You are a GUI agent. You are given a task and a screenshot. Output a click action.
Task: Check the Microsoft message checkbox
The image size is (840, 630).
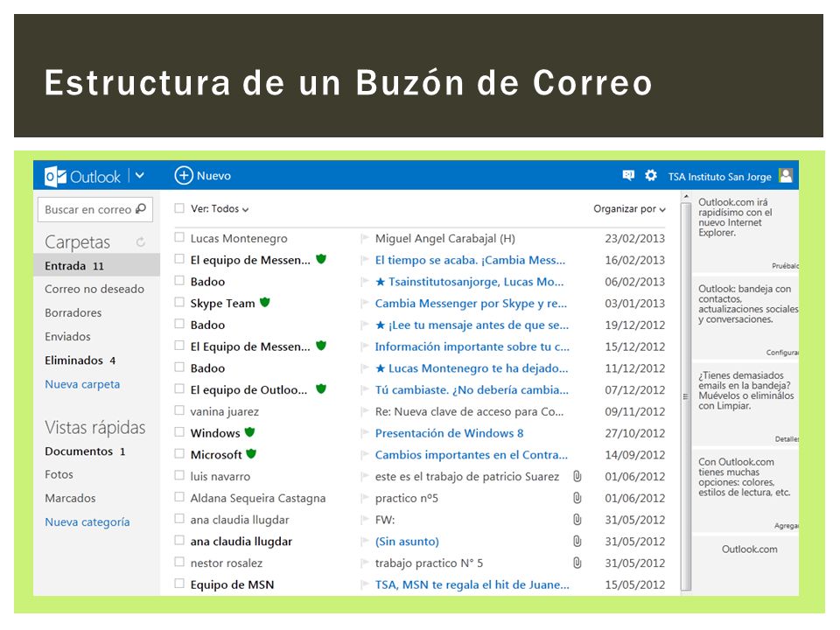pyautogui.click(x=179, y=454)
